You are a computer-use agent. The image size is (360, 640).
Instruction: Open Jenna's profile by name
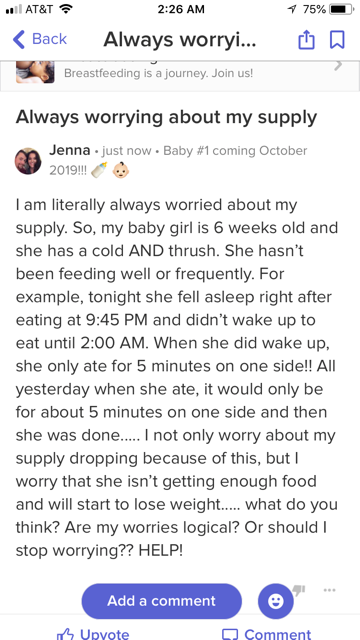pyautogui.click(x=70, y=150)
